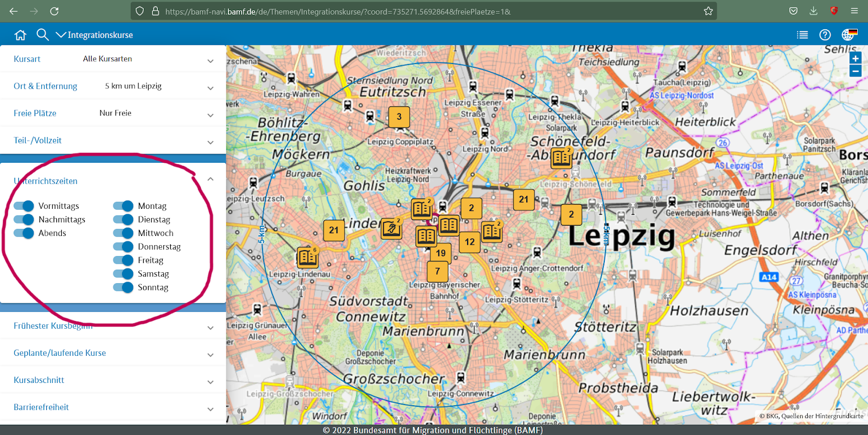Toggle Dienstag day switch
The image size is (868, 435).
click(x=123, y=219)
